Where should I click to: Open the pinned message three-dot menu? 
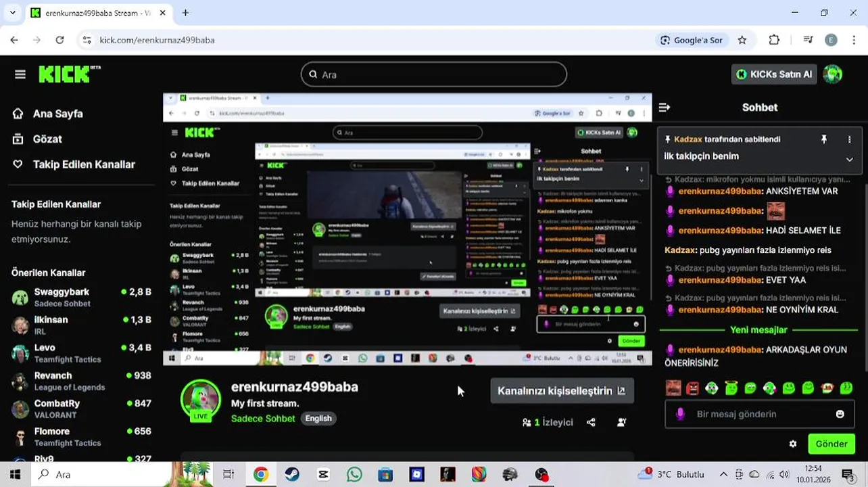[x=849, y=139]
